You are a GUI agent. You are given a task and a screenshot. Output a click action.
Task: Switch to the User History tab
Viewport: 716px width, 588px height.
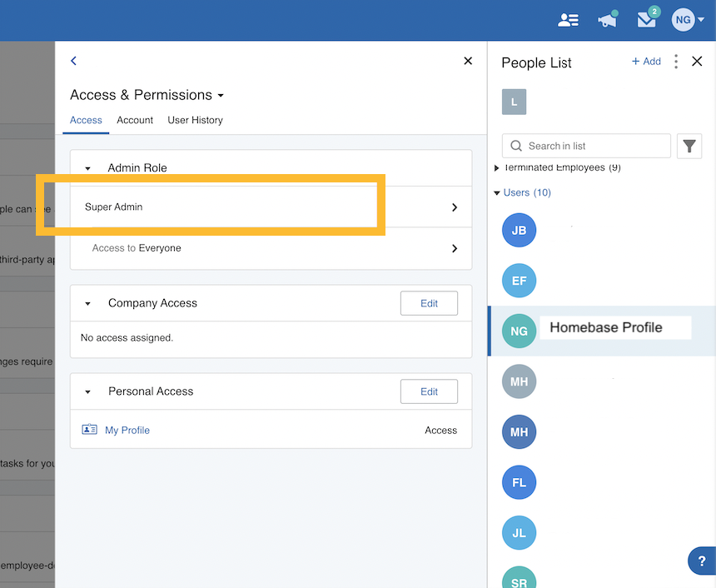[x=195, y=120]
